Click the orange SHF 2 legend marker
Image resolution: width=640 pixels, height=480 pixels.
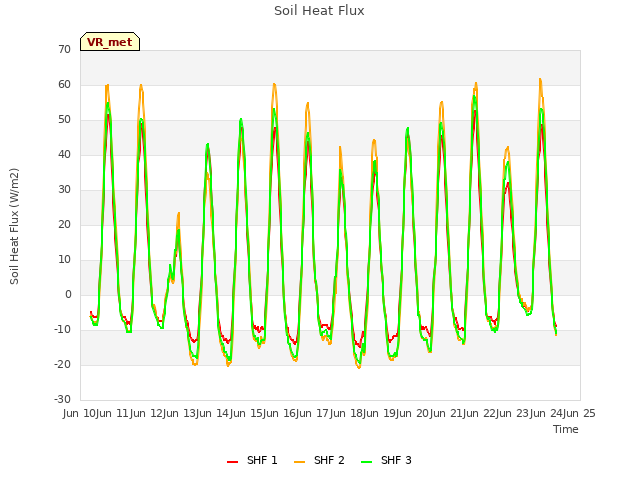[x=299, y=462]
